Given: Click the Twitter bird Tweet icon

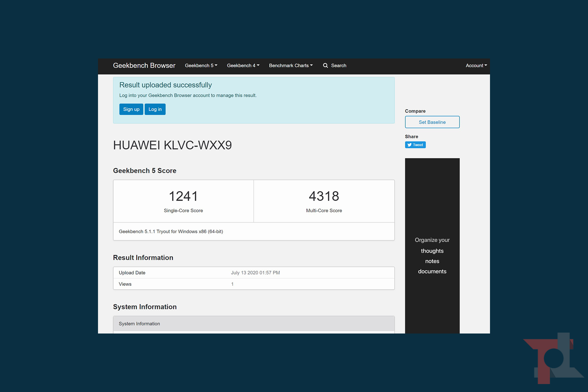Looking at the screenshot, I should pos(409,145).
